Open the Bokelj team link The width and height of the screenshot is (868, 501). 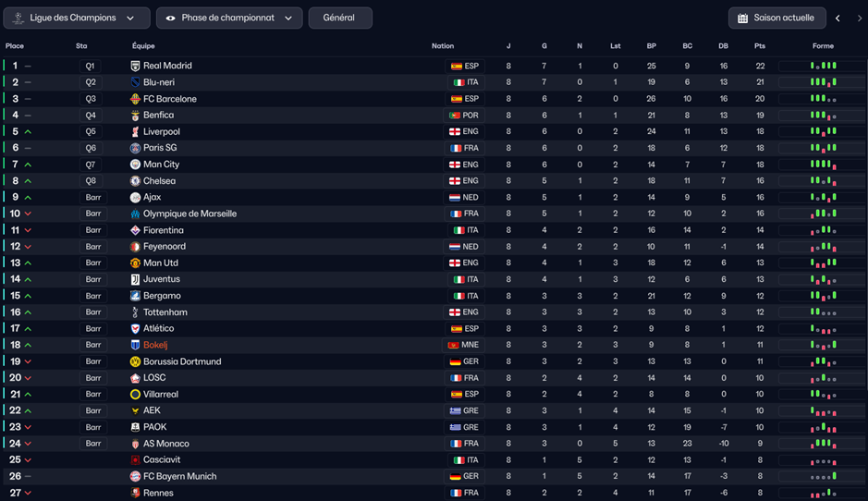click(155, 345)
